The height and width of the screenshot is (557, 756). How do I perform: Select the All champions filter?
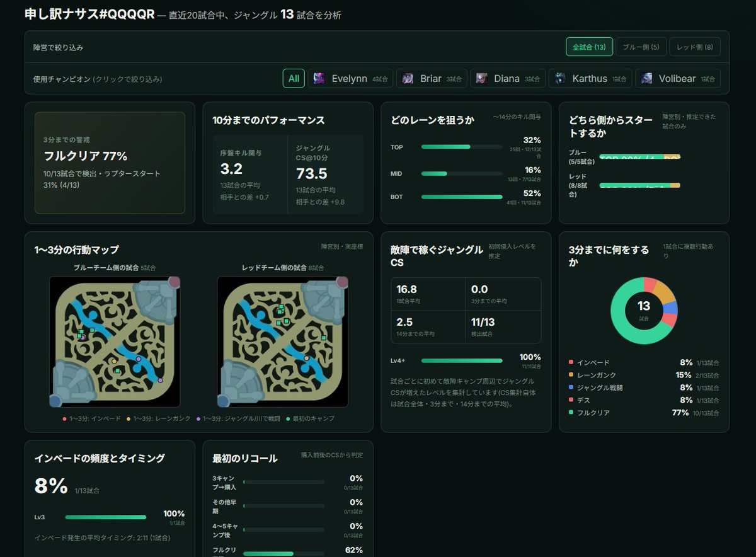(294, 79)
